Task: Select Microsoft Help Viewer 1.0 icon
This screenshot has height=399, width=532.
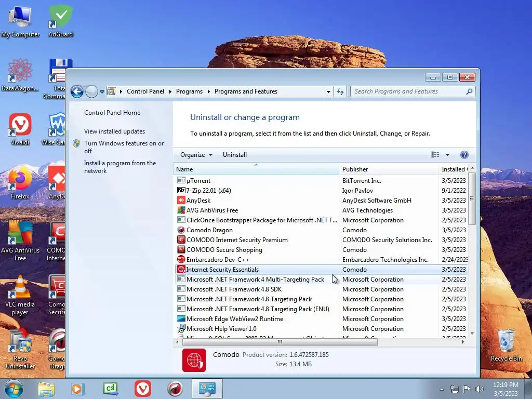Action: 181,328
